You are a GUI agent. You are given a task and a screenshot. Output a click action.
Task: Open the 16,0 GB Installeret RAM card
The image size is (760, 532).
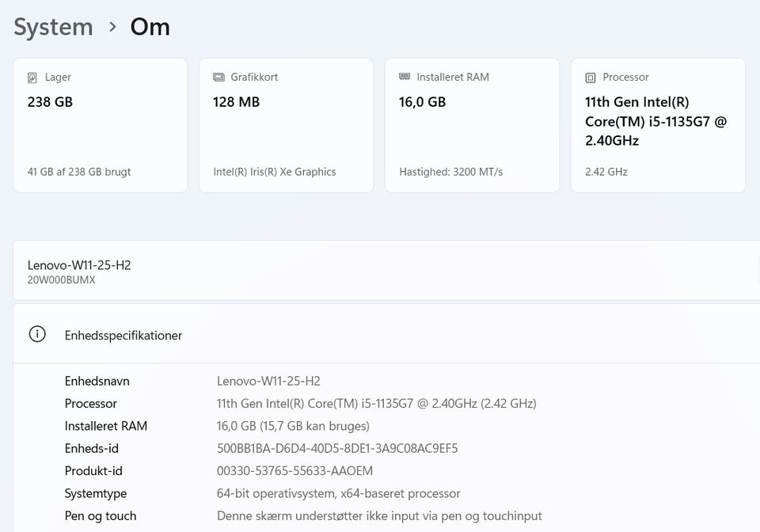coord(472,125)
